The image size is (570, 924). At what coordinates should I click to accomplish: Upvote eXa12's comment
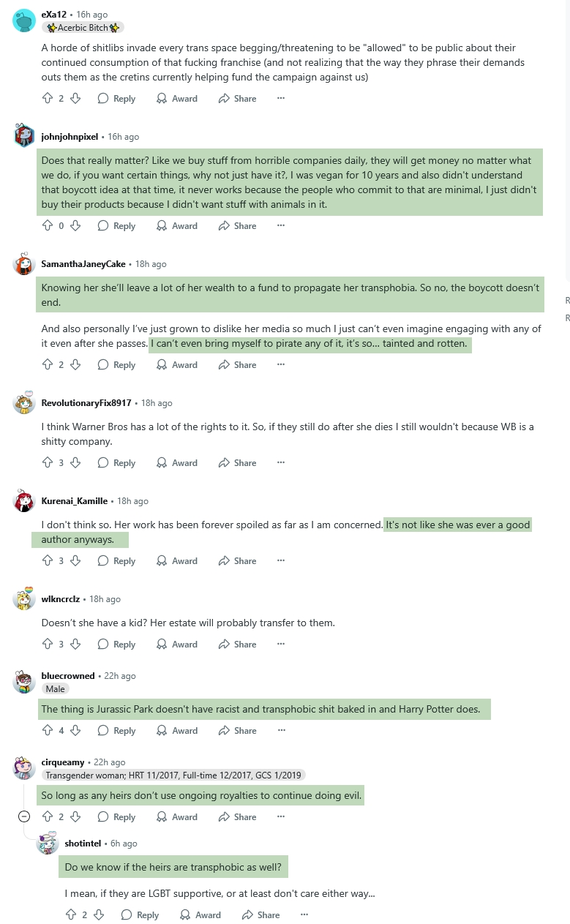[x=48, y=98]
